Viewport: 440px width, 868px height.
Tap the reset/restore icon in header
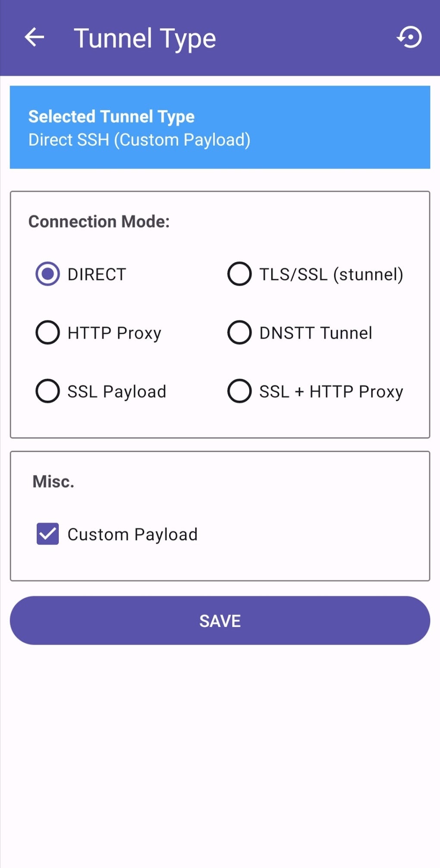(409, 37)
